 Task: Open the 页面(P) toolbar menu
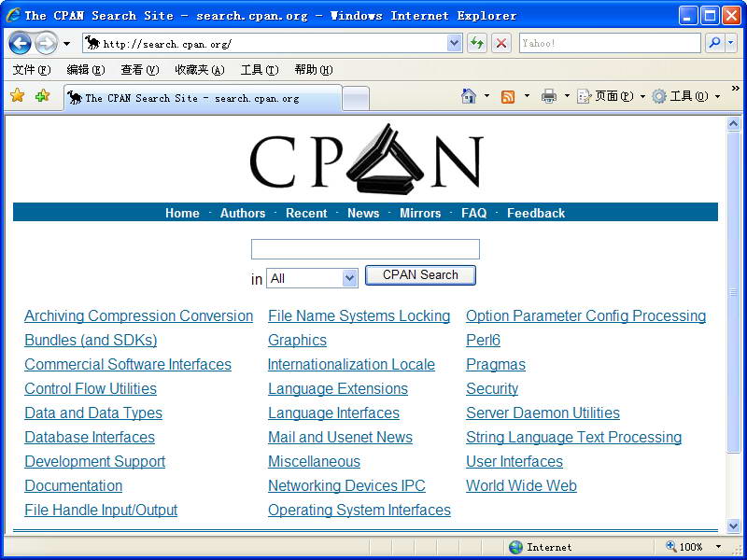coord(612,97)
